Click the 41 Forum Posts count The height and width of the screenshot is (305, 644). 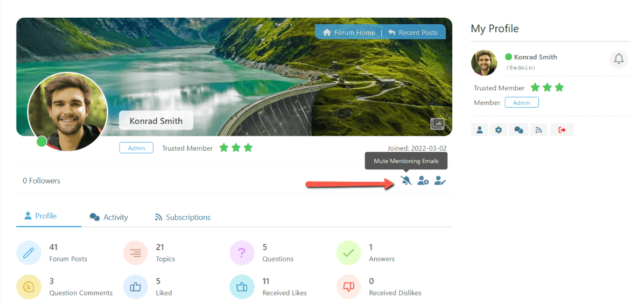point(53,247)
